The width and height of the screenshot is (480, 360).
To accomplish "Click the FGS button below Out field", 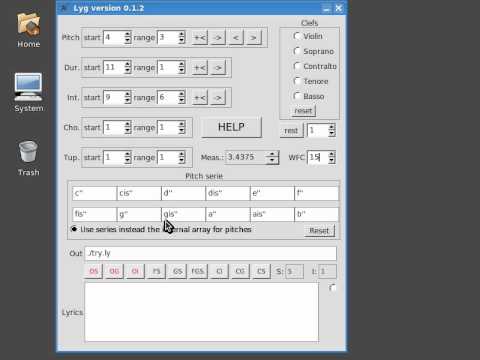I will (198, 271).
